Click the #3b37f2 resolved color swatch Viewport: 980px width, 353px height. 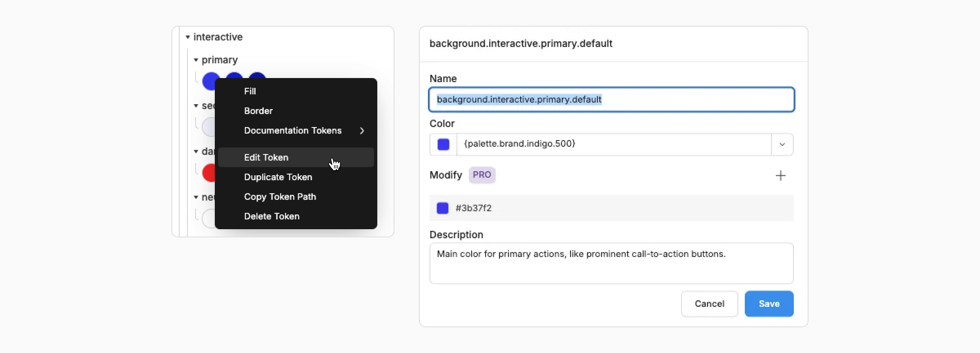click(443, 208)
